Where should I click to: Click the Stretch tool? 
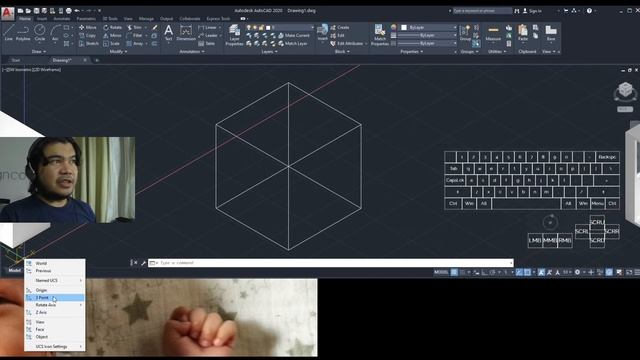(89, 43)
